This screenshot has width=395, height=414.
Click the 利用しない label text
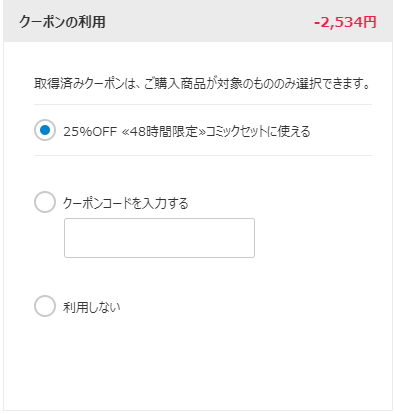pos(92,307)
